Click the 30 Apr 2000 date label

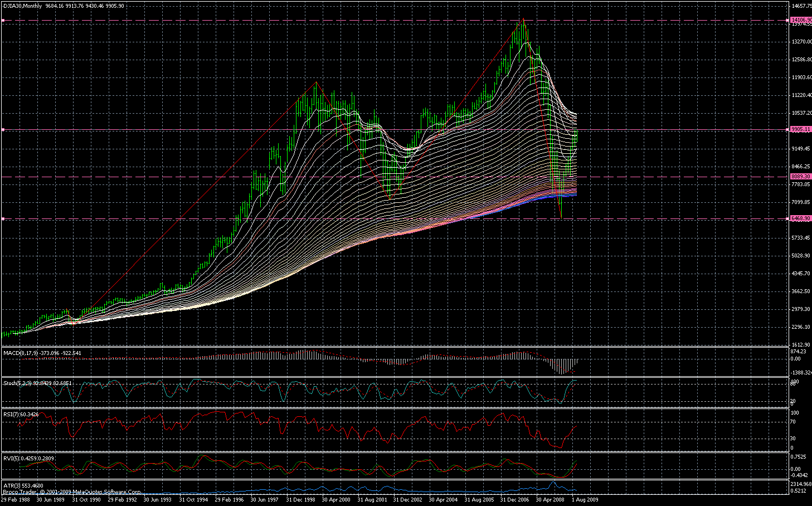pyautogui.click(x=336, y=500)
